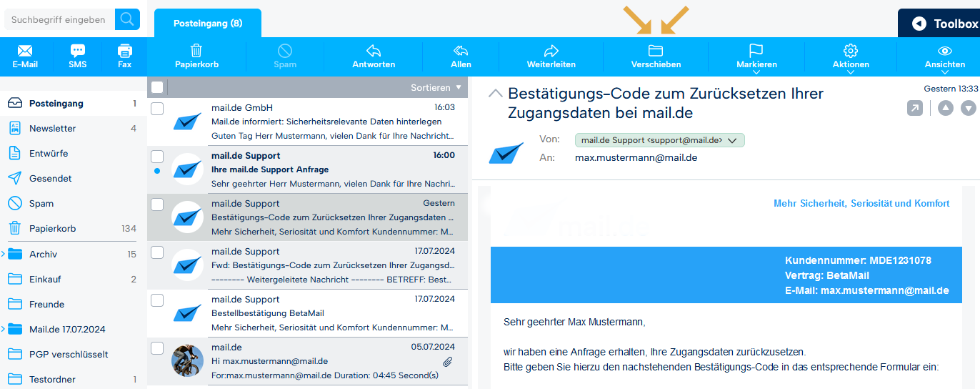Viewport: 980px width, 389px height.
Task: Open the mail.de GmbH 16:03 message
Action: tap(308, 122)
